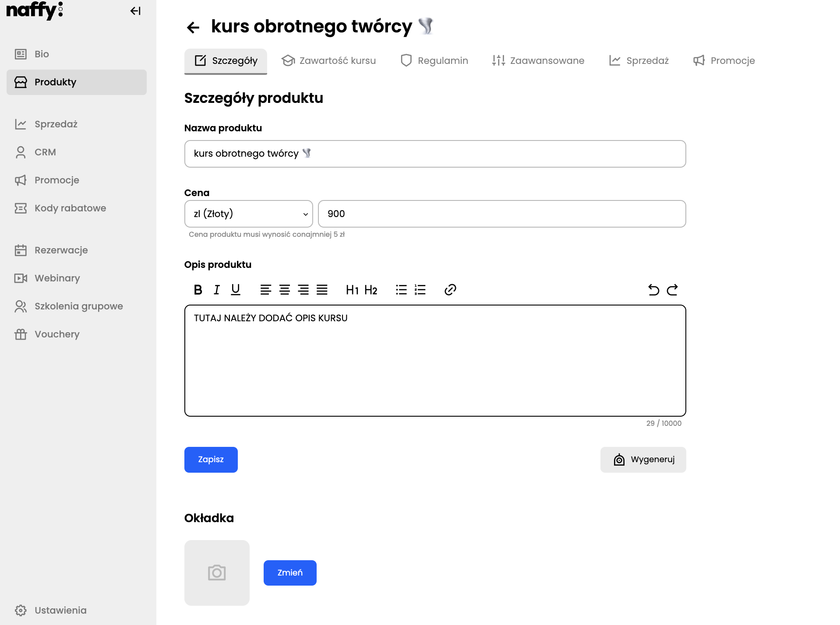Generate a description with Wygeneruj
Screen dimensions: 840x625
click(643, 460)
